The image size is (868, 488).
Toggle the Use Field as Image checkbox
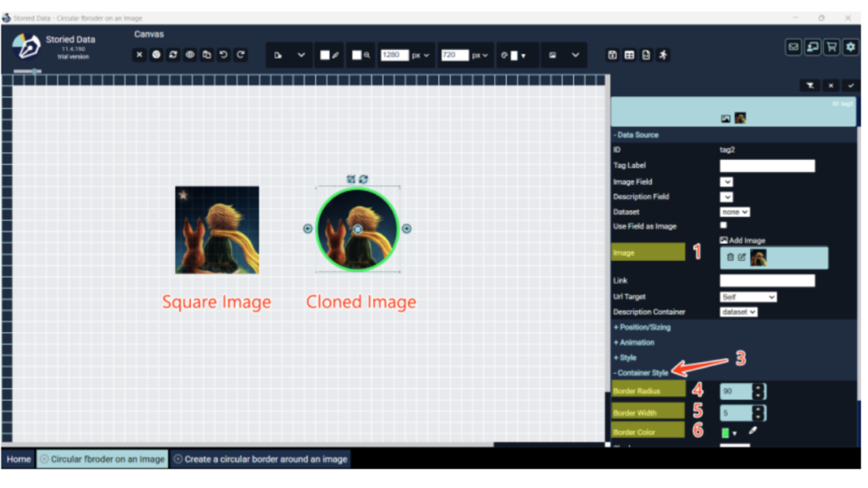point(723,225)
